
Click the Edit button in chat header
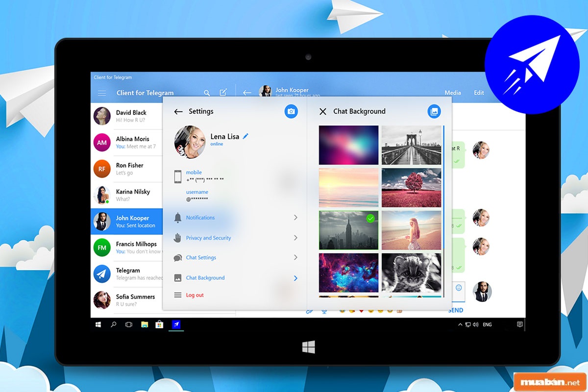[479, 93]
